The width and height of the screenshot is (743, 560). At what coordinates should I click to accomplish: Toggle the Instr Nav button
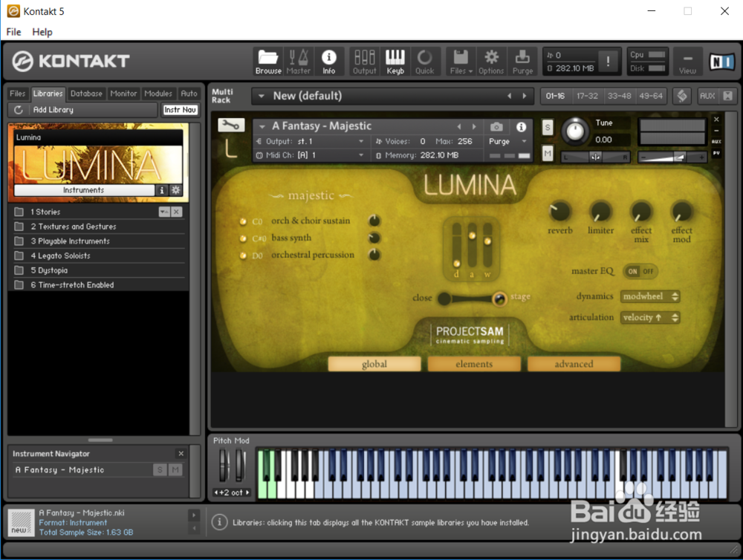pos(180,110)
